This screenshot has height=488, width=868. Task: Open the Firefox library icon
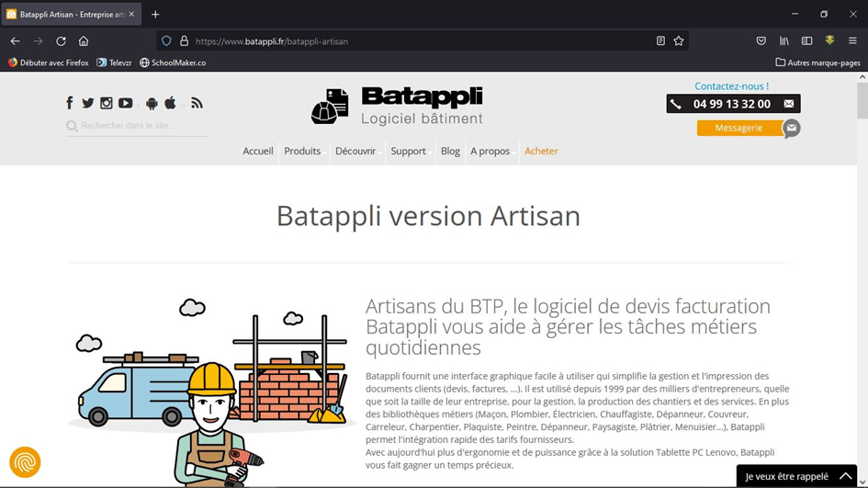[784, 41]
